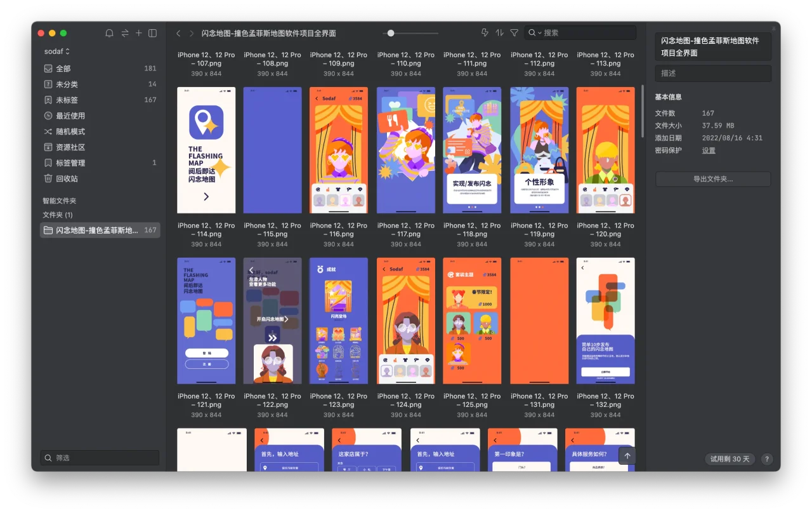Select thumbnail iPhone 12 Pro – 120.png
The image size is (812, 513).
click(605, 150)
